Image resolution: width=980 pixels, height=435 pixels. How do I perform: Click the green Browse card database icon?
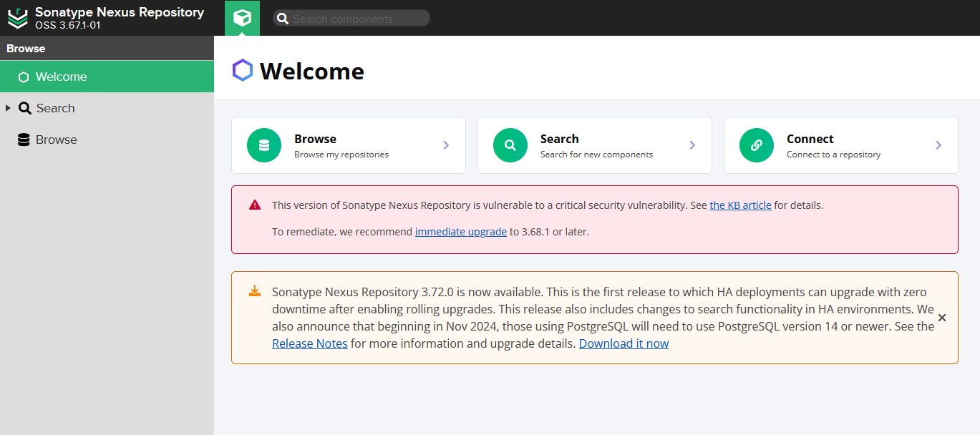tap(264, 145)
